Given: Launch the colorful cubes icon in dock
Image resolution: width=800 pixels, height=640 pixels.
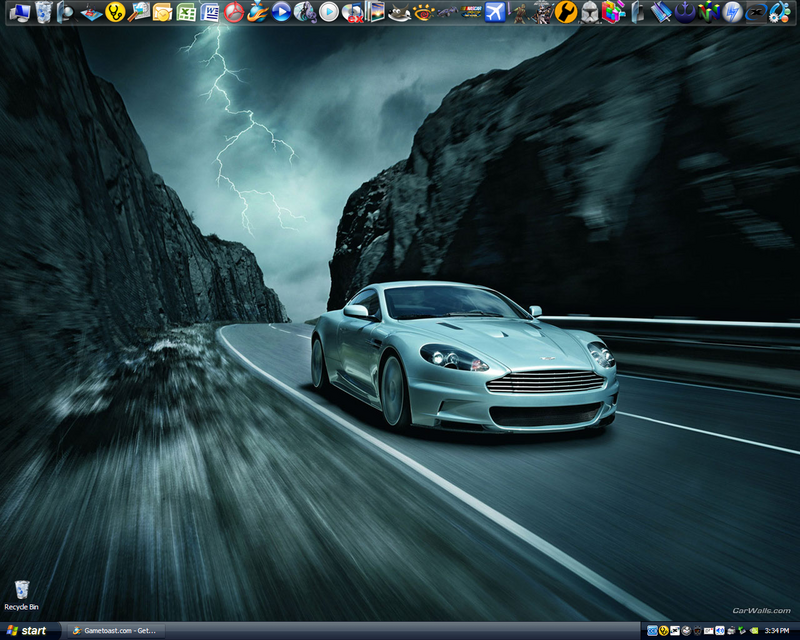Looking at the screenshot, I should click(x=613, y=12).
